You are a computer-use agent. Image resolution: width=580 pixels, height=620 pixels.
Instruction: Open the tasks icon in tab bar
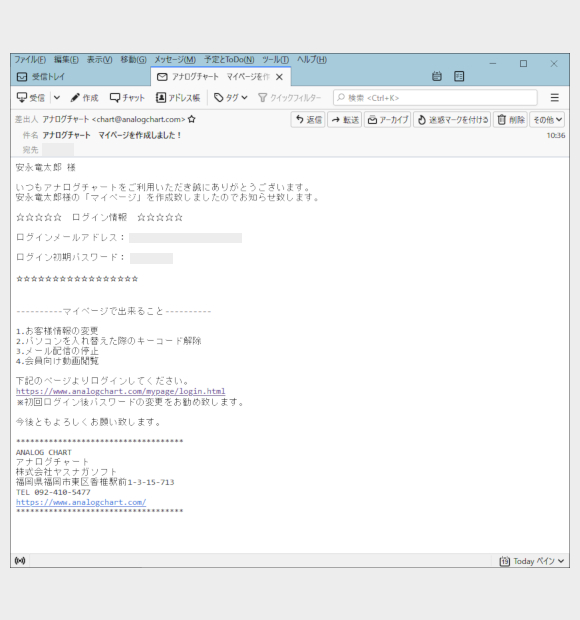(x=459, y=76)
